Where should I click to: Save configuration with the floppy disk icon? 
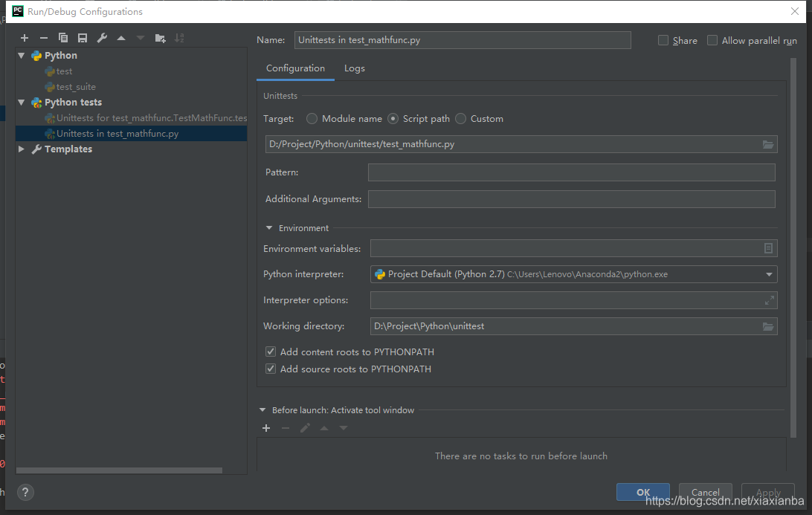tap(83, 38)
